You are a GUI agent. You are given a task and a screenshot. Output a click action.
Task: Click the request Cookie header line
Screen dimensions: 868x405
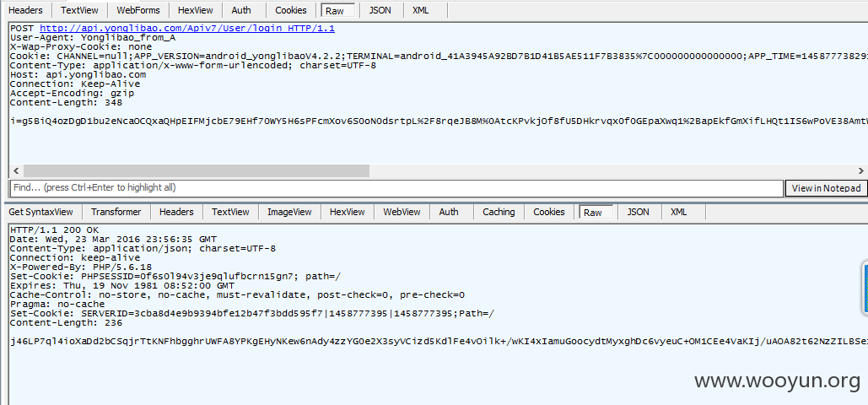coord(439,57)
